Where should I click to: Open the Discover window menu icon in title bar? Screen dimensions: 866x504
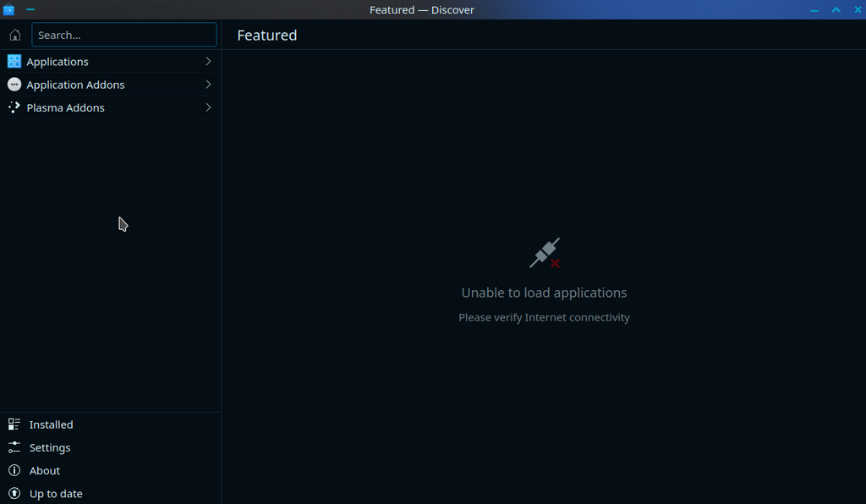tap(8, 9)
